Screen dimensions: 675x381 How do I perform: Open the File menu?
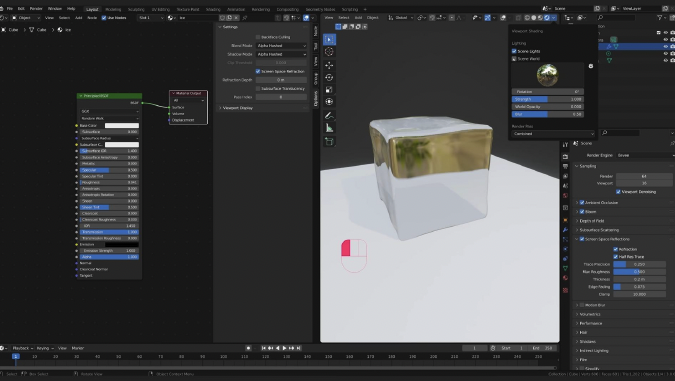9,9
